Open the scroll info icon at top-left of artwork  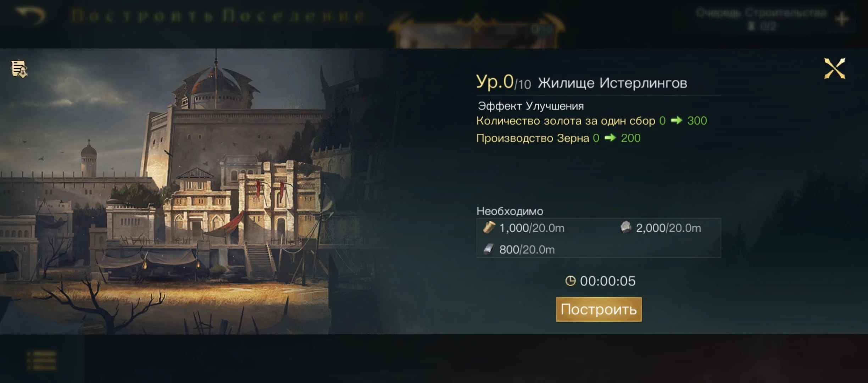[x=19, y=69]
